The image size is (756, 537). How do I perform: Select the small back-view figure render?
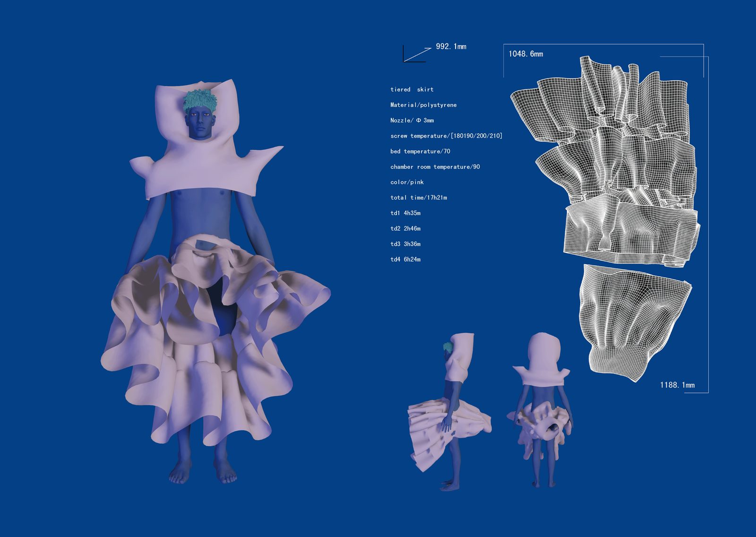pos(541,409)
